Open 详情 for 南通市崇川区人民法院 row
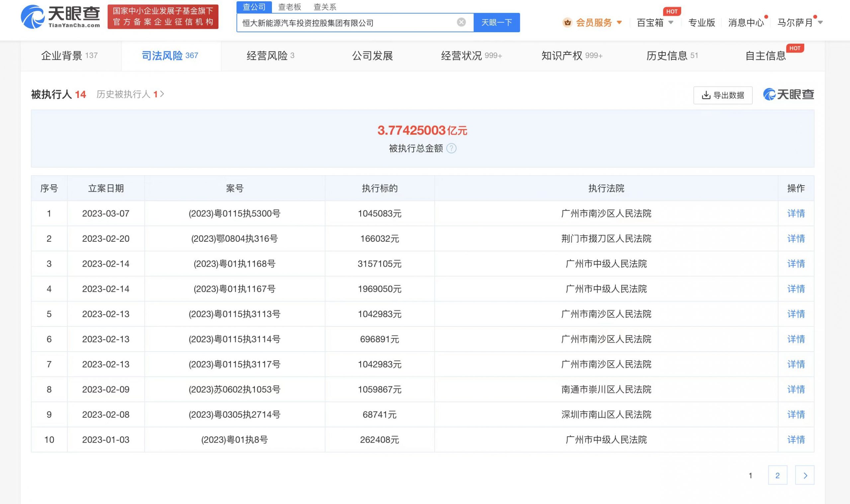This screenshot has width=850, height=504. [796, 389]
